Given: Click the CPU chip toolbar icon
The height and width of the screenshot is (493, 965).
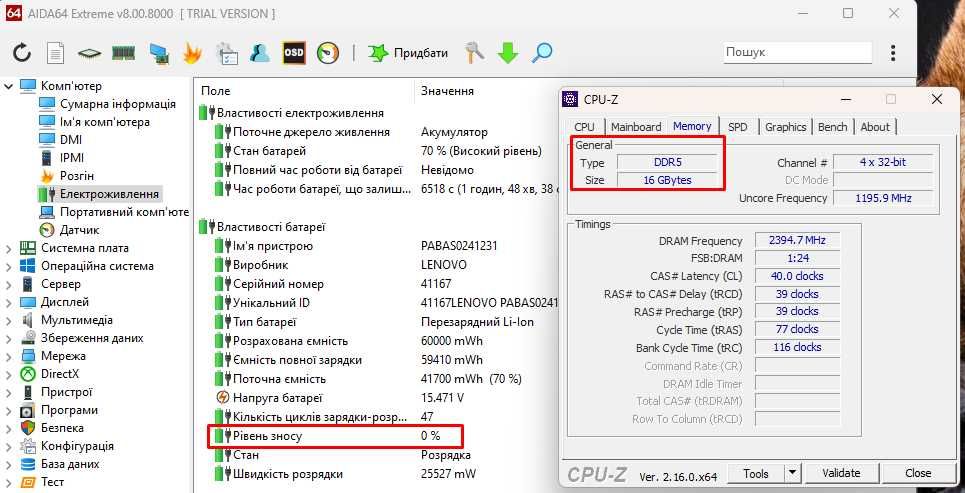Looking at the screenshot, I should point(89,54).
